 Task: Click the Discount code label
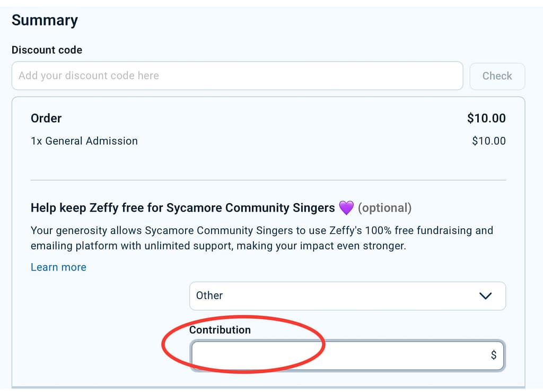[47, 50]
